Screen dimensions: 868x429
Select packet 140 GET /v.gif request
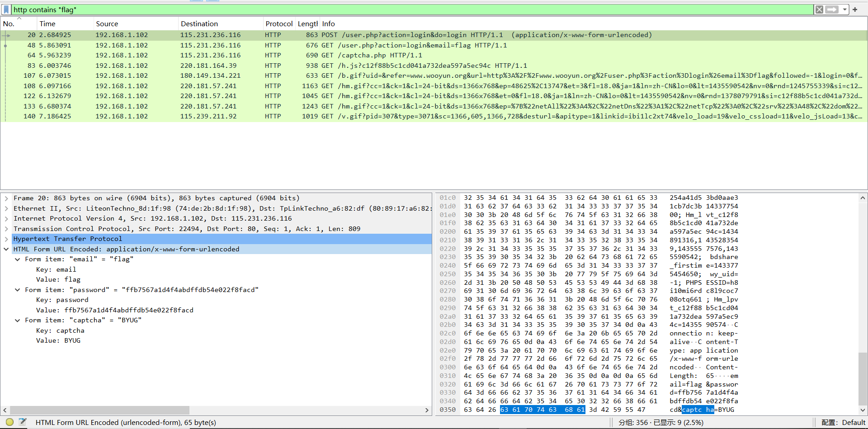click(434, 116)
